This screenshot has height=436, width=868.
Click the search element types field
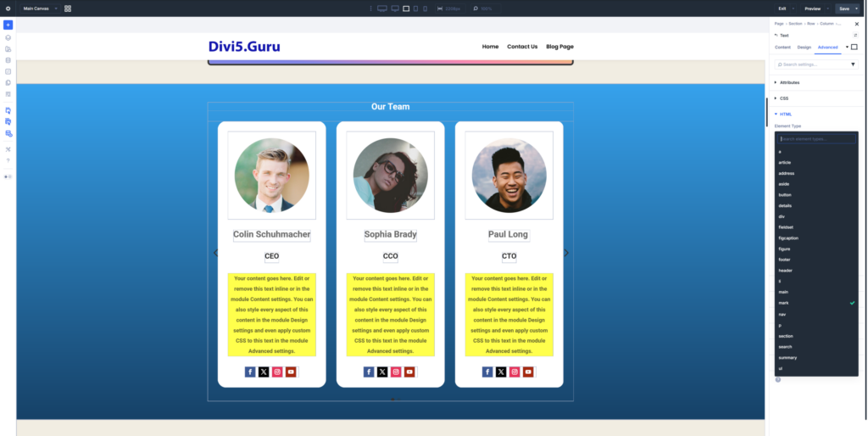pyautogui.click(x=817, y=138)
